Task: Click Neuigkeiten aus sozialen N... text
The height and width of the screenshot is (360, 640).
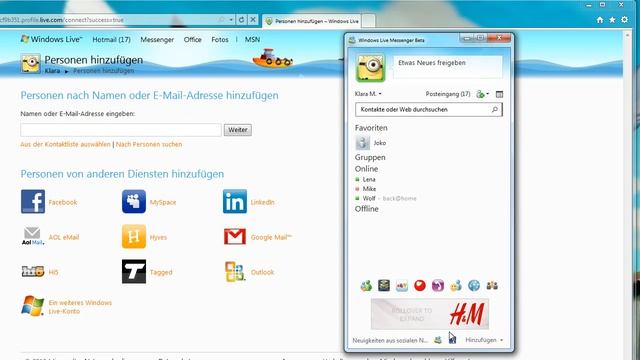Action: tap(390, 340)
